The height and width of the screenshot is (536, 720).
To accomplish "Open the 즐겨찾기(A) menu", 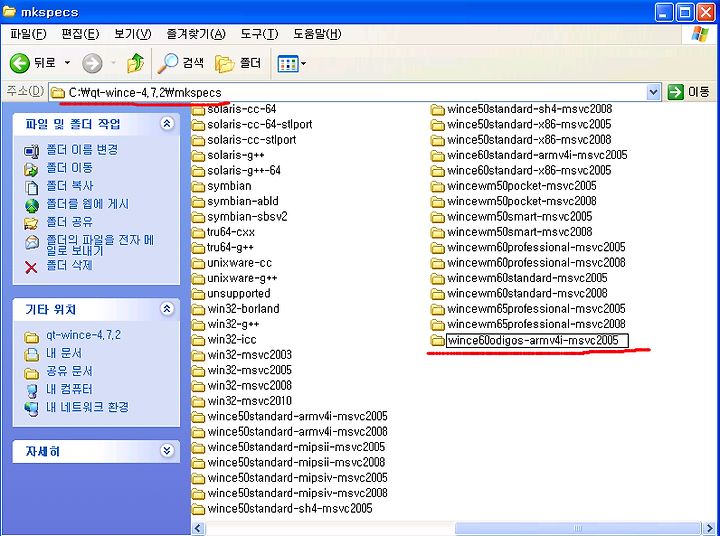I will click(x=196, y=34).
